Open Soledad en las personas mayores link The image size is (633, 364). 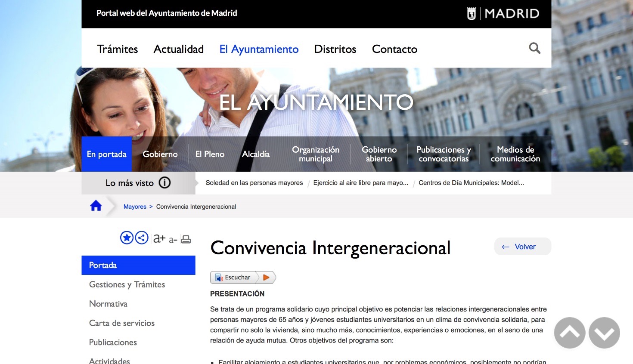coord(254,183)
